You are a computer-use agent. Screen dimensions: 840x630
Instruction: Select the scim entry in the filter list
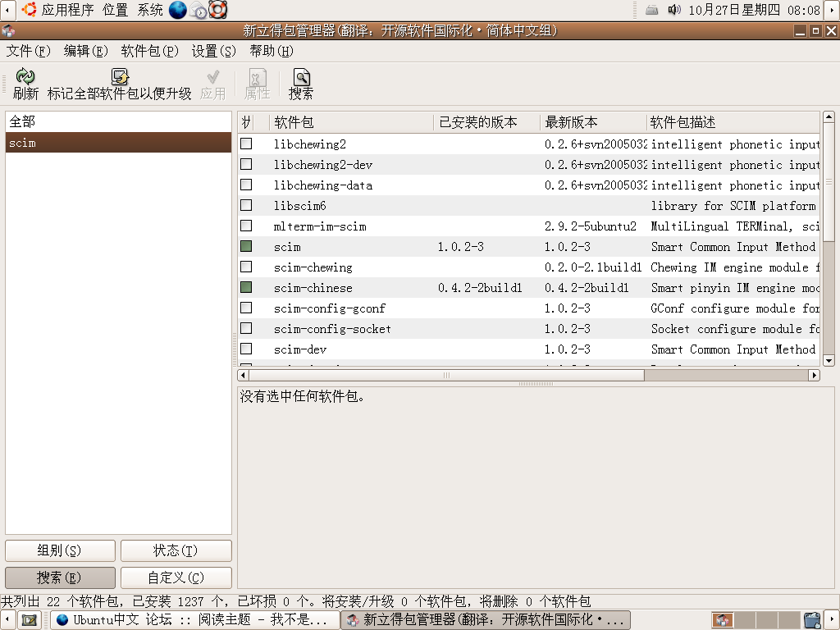(118, 143)
